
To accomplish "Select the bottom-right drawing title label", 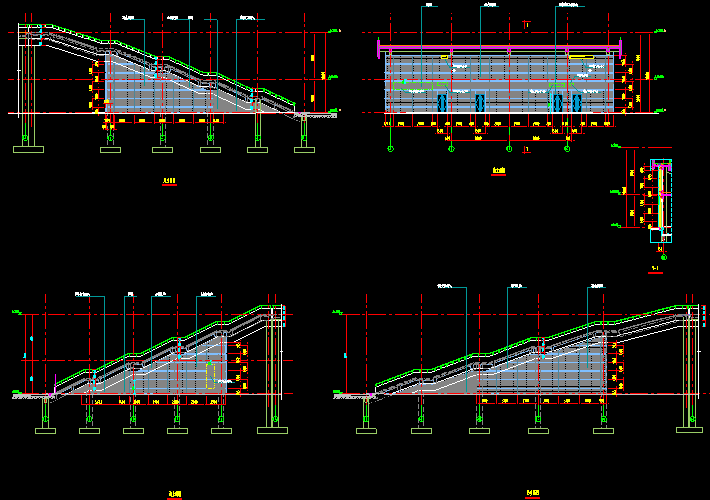I will tap(531, 494).
